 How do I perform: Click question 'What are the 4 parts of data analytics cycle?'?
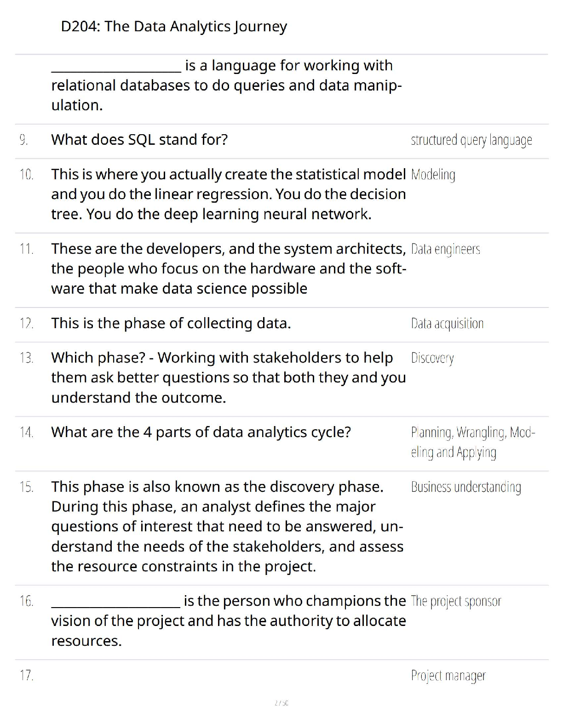click(201, 432)
